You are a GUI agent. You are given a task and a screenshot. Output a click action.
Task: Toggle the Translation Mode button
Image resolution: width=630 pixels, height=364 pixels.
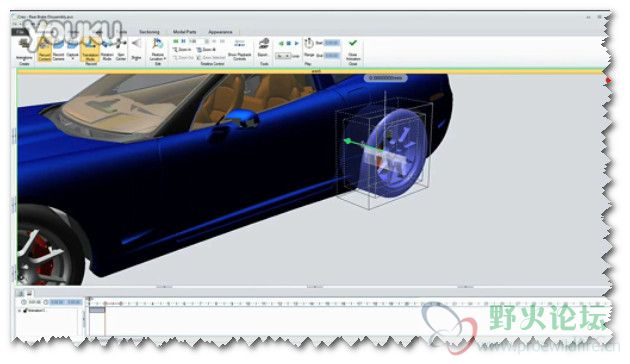(x=90, y=50)
